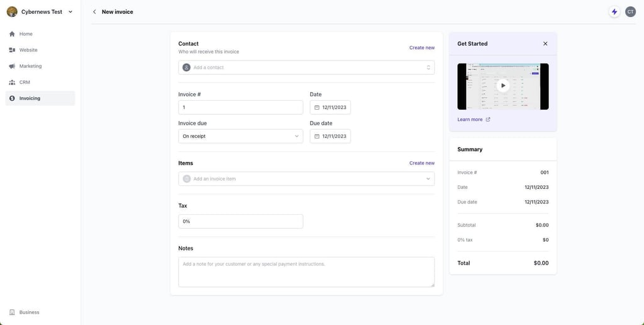Open Website in the sidebar
The image size is (644, 325).
(40, 50)
